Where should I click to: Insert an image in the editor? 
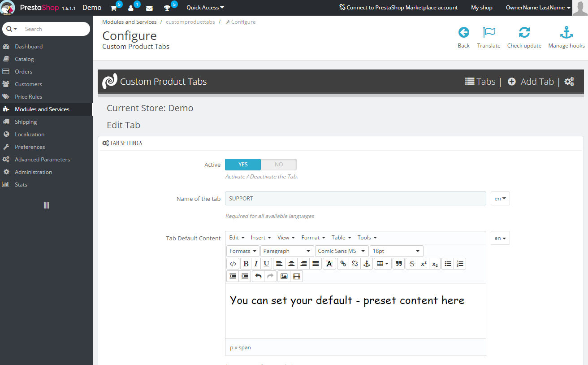(x=284, y=276)
